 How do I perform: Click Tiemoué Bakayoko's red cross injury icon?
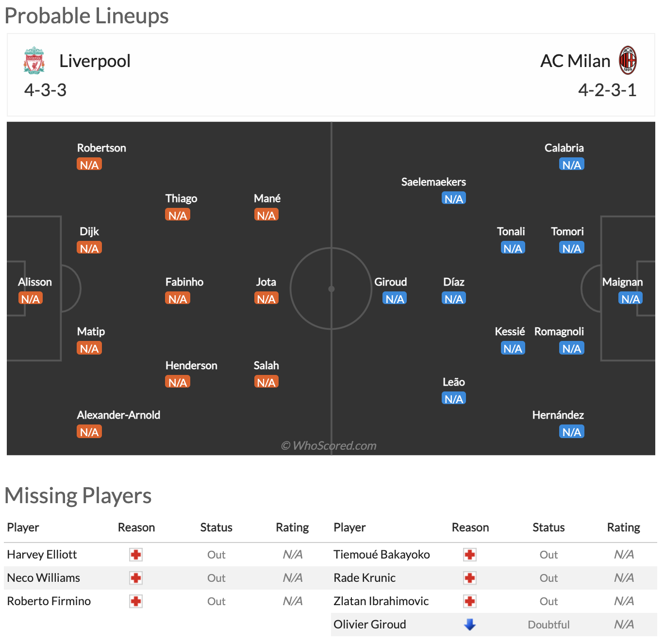tap(469, 555)
